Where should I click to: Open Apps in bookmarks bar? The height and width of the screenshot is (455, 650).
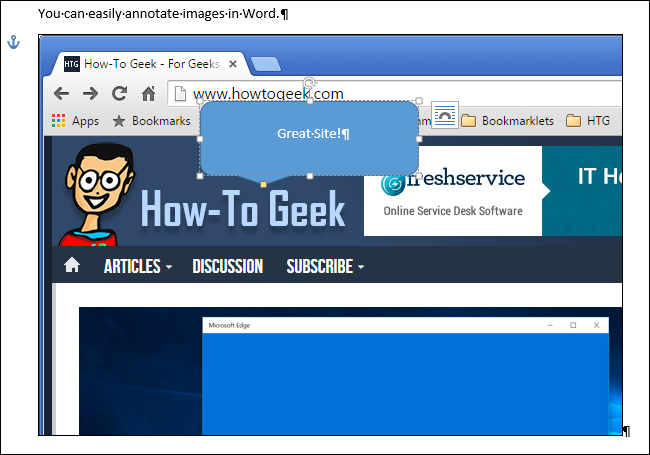pyautogui.click(x=75, y=121)
